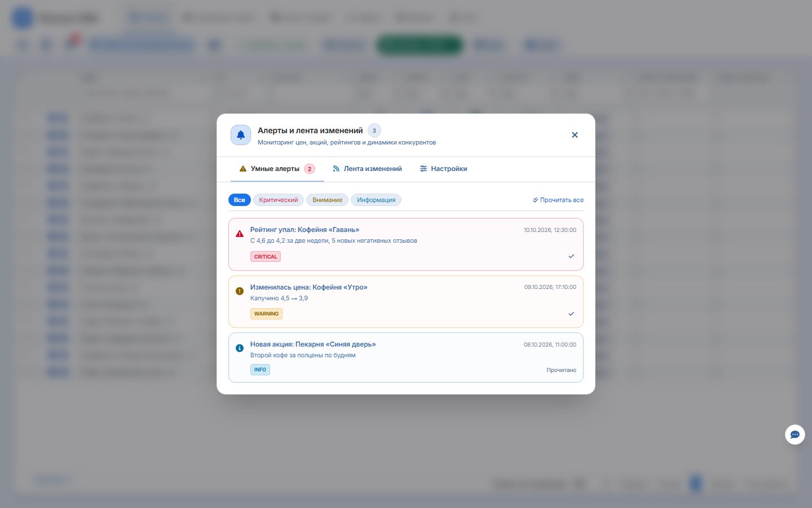This screenshot has width=812, height=508.
Task: Click the alert count badge 3 in the header
Action: (x=374, y=130)
